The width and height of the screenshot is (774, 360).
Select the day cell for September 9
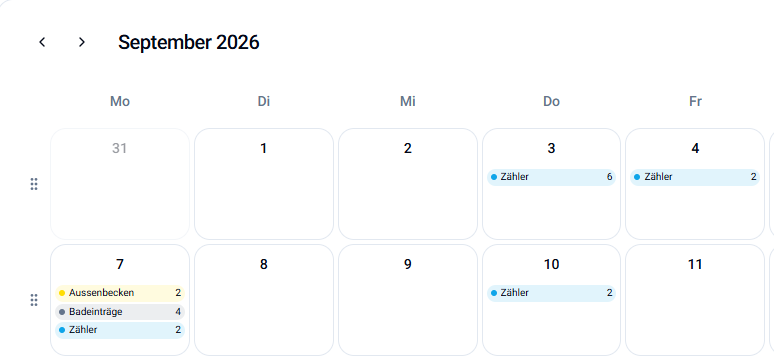point(408,300)
